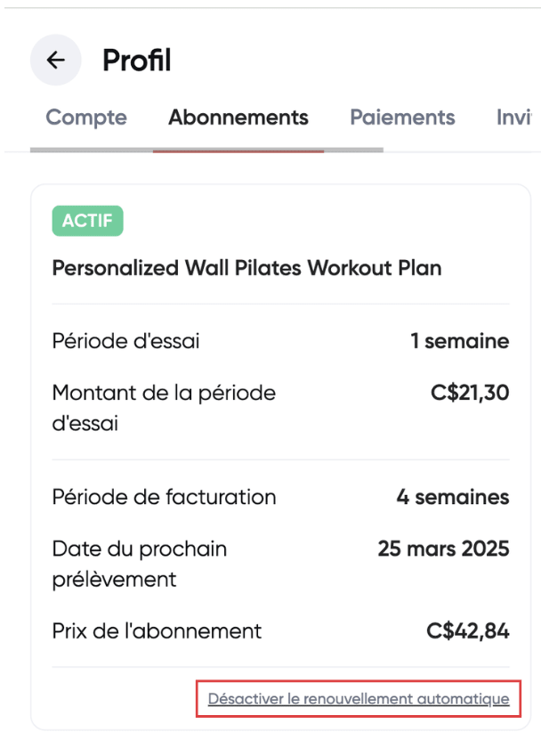Click Désactiver le renouvellement automatique link

(x=358, y=699)
